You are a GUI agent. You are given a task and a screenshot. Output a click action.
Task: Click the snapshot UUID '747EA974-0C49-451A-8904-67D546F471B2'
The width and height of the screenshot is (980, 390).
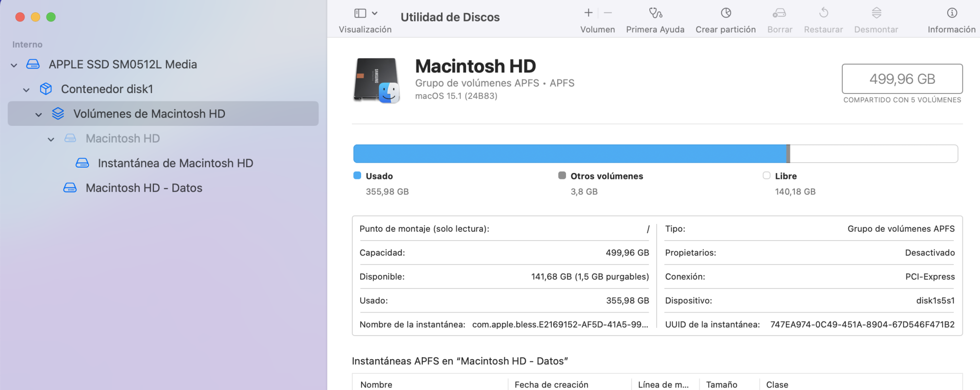[862, 324]
